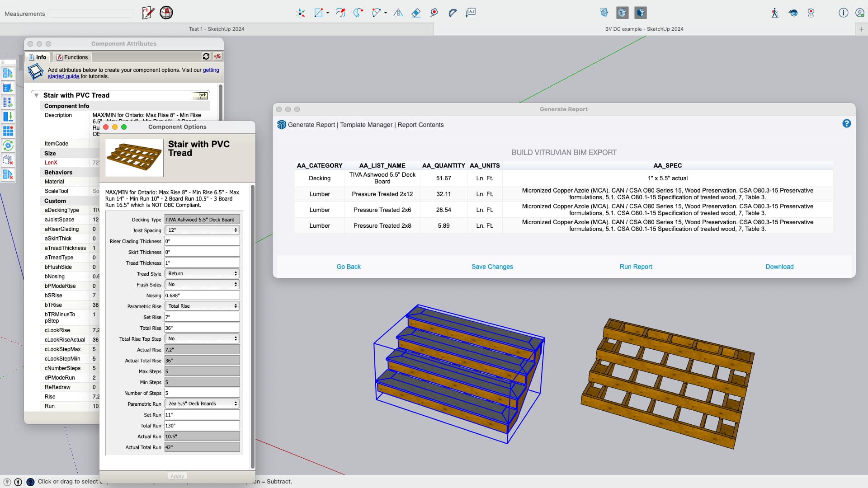Open Parametric Rise dropdown

(202, 306)
